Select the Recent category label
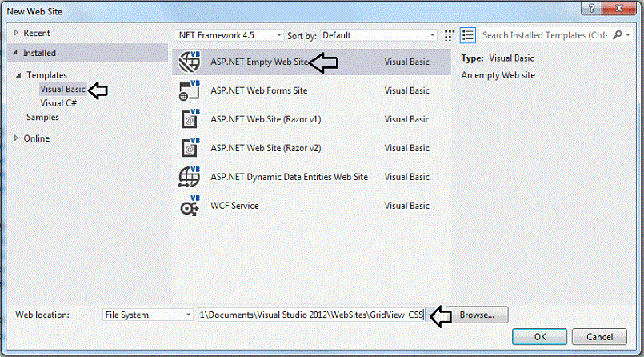This screenshot has width=644, height=357. (37, 33)
